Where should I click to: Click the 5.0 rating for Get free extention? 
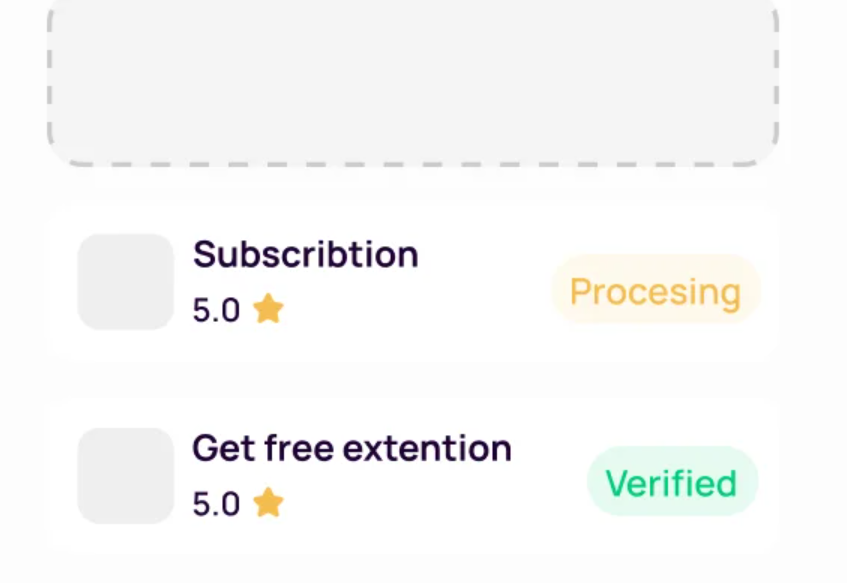click(216, 503)
